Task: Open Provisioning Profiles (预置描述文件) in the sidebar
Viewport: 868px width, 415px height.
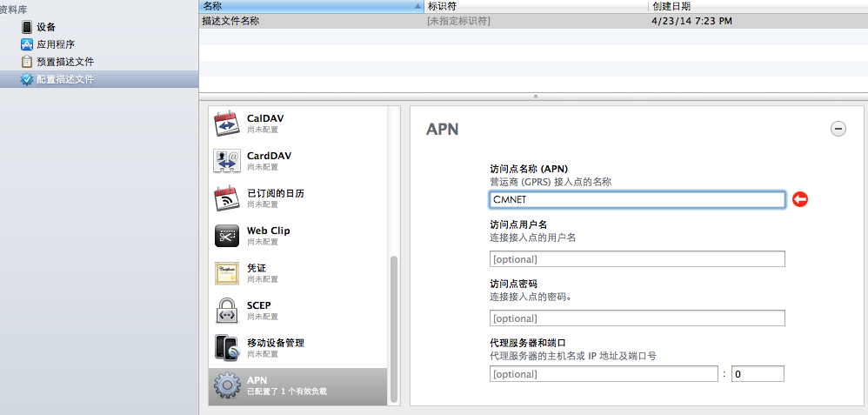Action: pos(64,62)
